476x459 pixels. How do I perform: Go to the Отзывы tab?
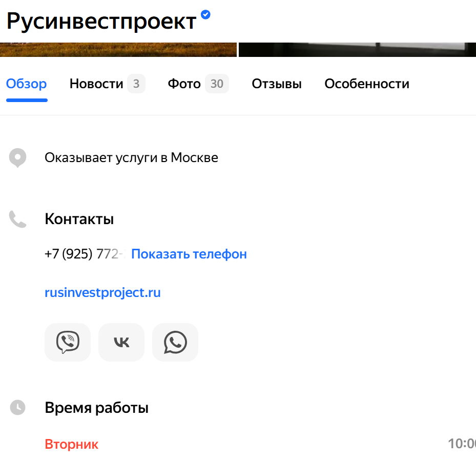point(277,84)
